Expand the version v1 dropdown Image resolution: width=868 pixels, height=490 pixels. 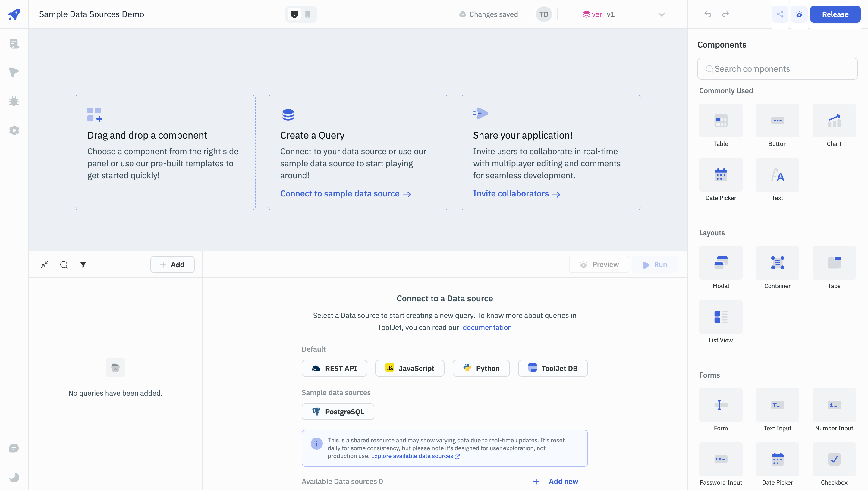[x=662, y=14]
